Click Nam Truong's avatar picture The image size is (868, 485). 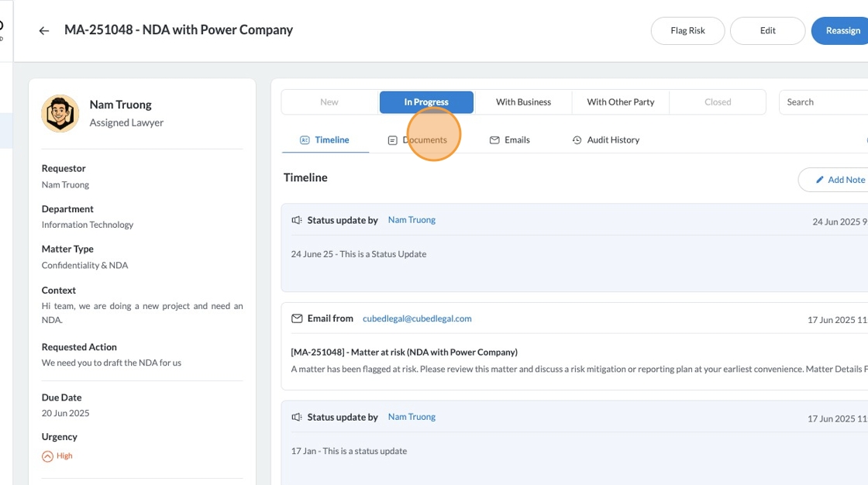[60, 114]
